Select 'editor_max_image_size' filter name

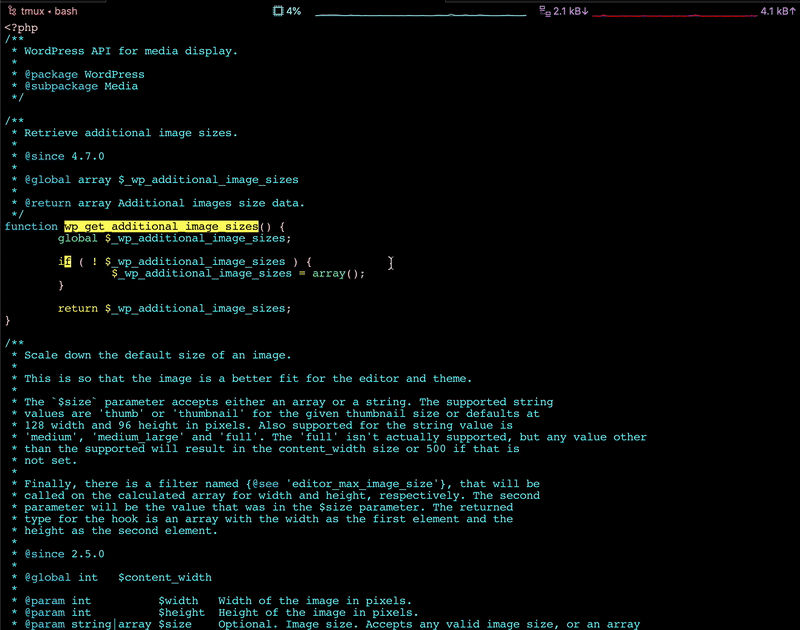pyautogui.click(x=362, y=484)
